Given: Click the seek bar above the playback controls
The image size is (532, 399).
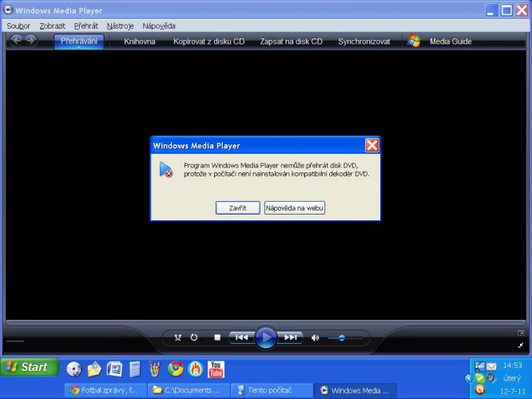Looking at the screenshot, I should [266, 323].
